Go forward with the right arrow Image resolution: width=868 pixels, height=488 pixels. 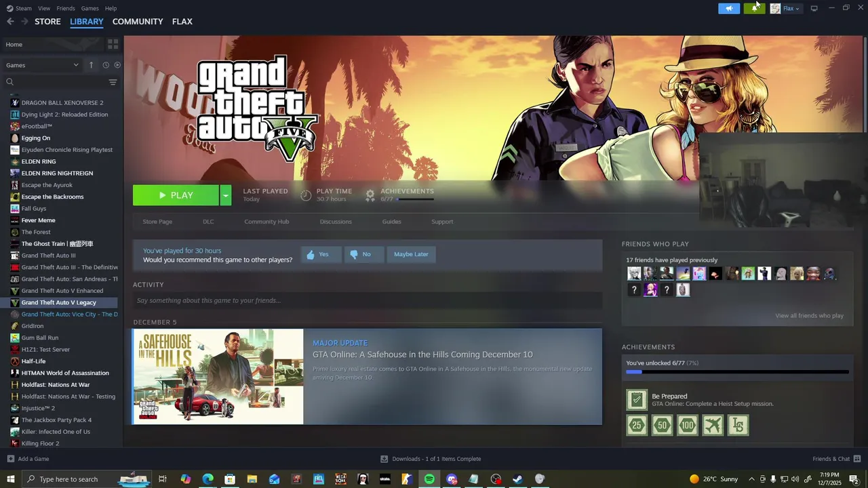24,22
